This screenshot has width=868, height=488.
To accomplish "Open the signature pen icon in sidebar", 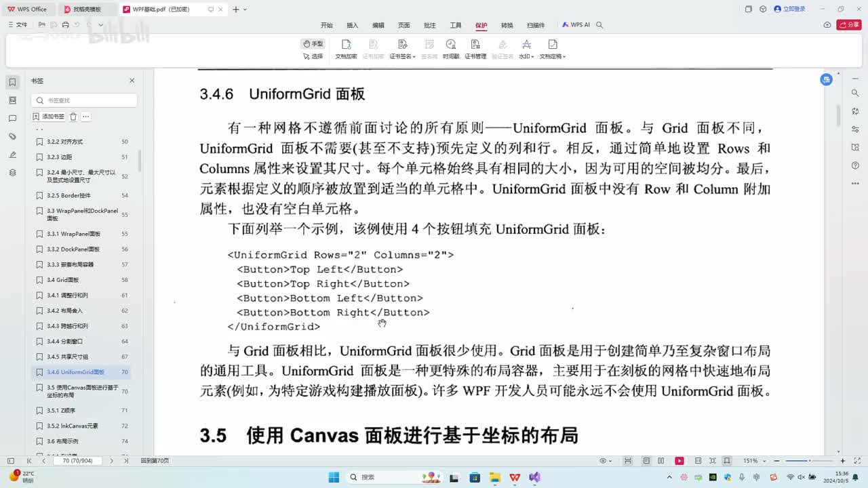I will coord(12,155).
